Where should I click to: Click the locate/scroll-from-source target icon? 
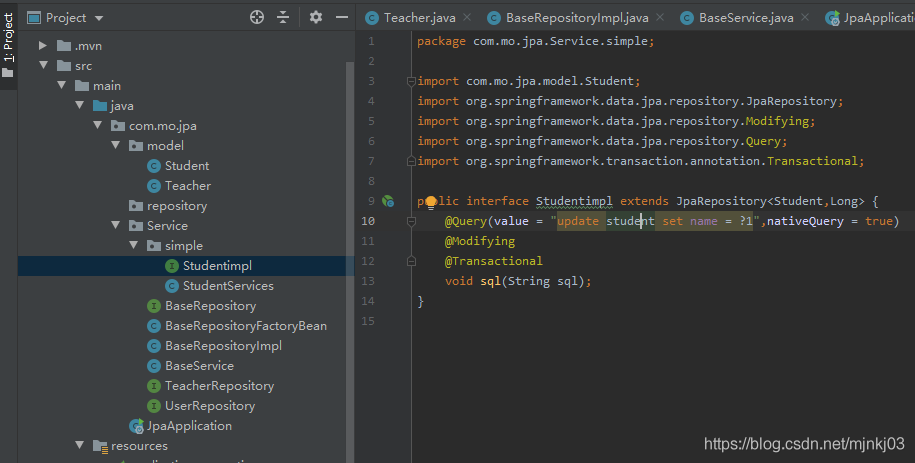coord(257,17)
